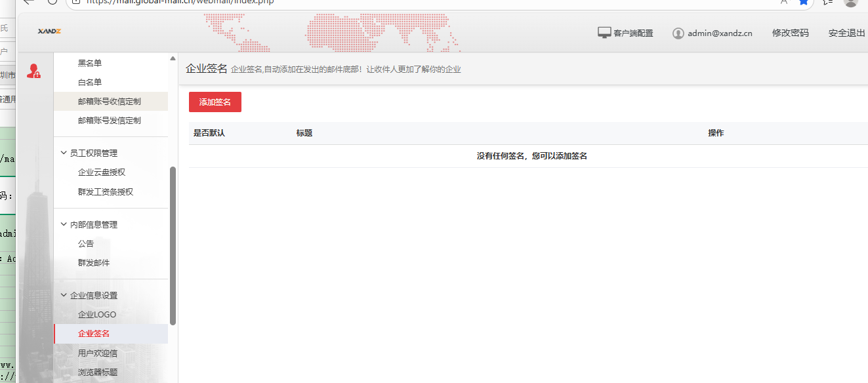
Task: Click the XANDZ logo
Action: click(x=49, y=31)
